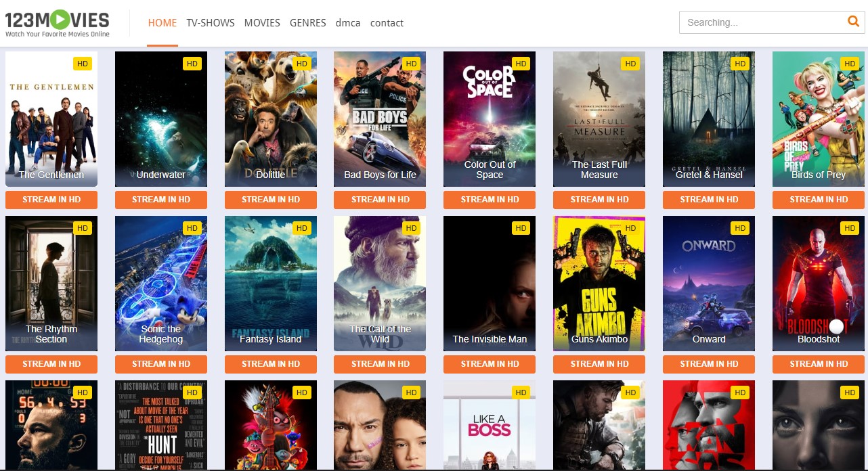Click the HD badge on Underwater poster
868x471 pixels.
click(x=192, y=64)
